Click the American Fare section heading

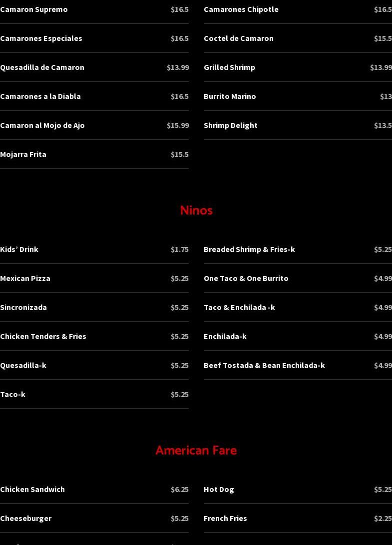coord(196,450)
